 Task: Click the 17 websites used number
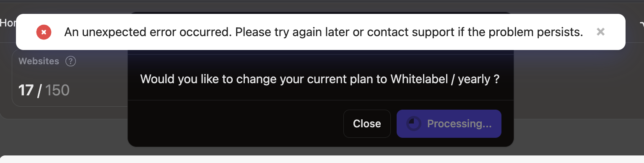click(x=26, y=90)
